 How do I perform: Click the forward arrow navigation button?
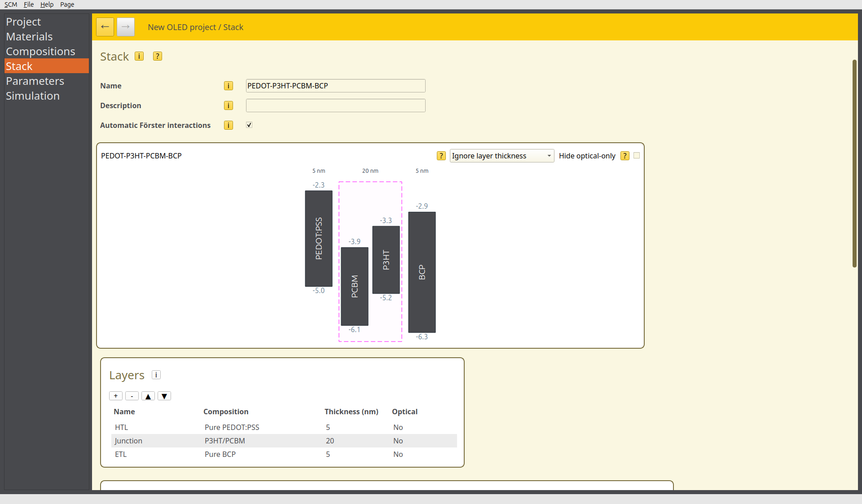[x=125, y=27]
